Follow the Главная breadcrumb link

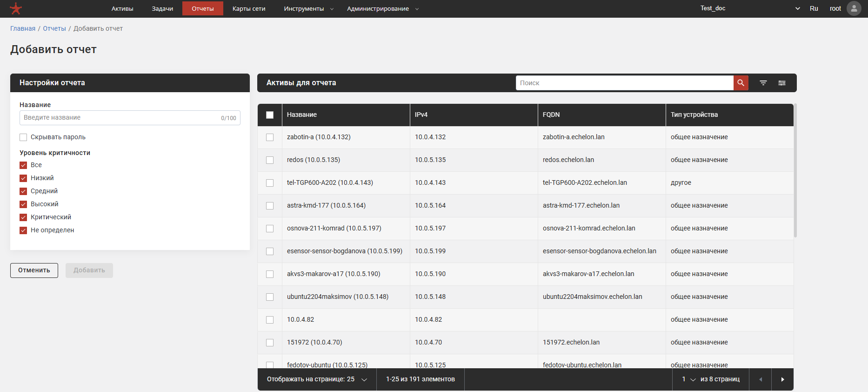click(23, 28)
